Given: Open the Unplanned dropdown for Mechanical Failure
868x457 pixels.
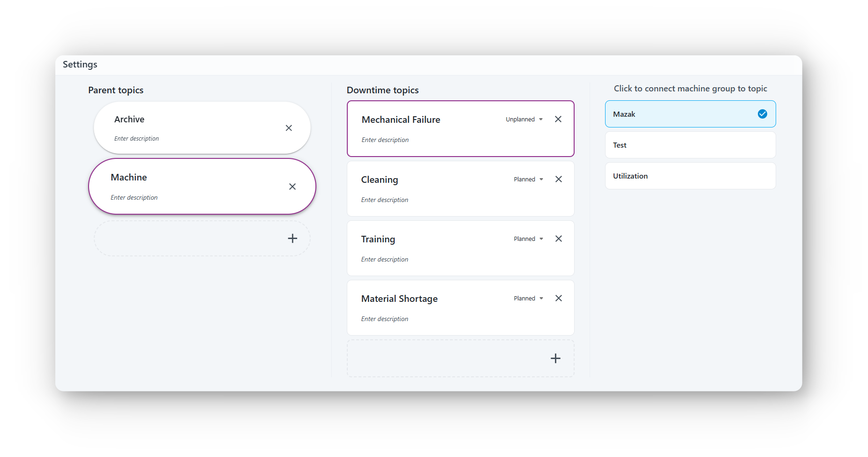Looking at the screenshot, I should coord(524,120).
